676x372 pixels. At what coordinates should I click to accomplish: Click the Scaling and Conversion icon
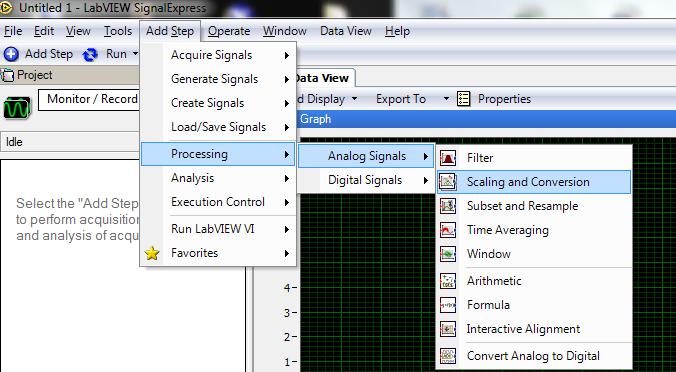[448, 182]
